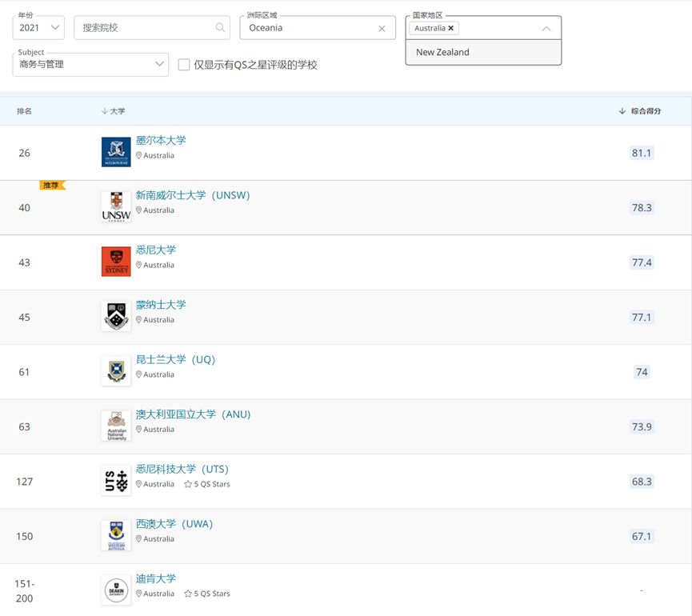The height and width of the screenshot is (616, 692).
Task: Select New Zealand from country list
Action: tap(483, 52)
